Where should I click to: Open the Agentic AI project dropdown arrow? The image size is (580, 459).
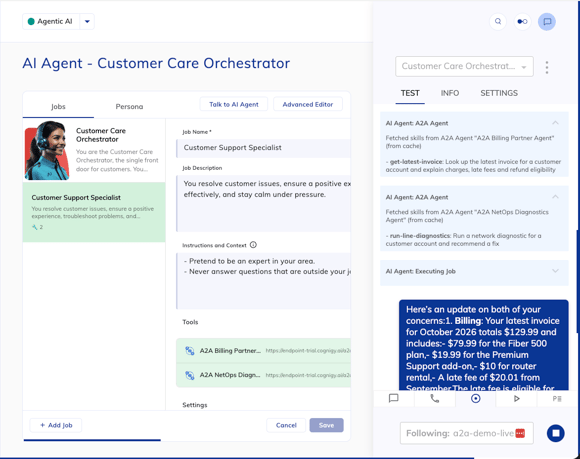pos(87,21)
